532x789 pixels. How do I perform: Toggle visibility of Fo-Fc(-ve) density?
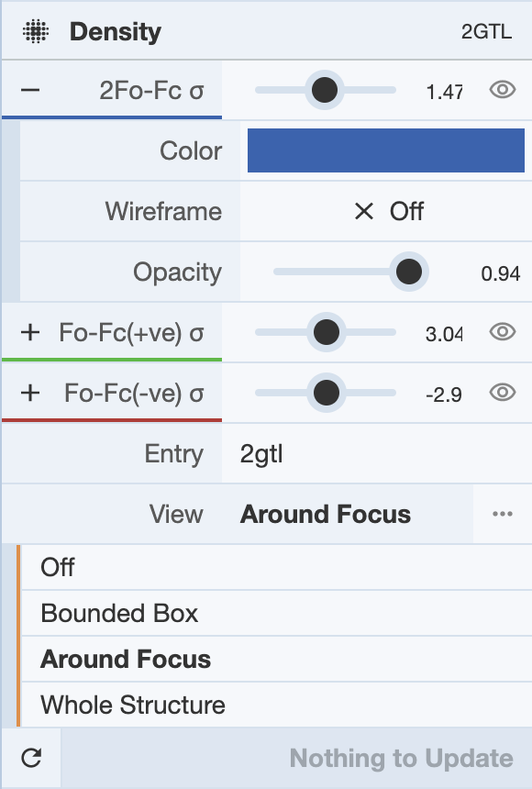point(503,393)
